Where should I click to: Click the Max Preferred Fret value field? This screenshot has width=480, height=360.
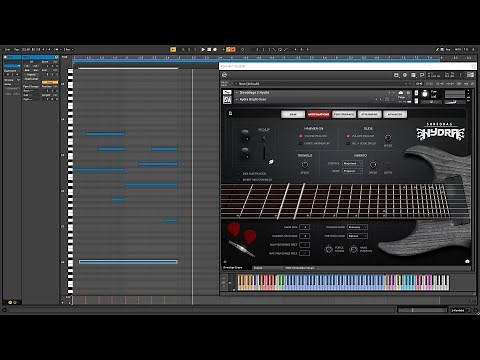[x=304, y=245]
